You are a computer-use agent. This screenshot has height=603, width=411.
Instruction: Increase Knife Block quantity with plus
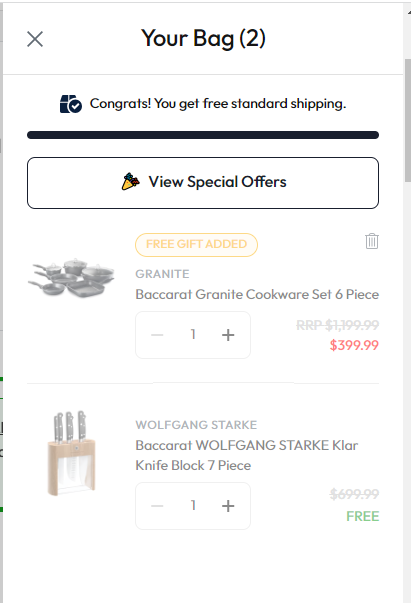tap(228, 506)
